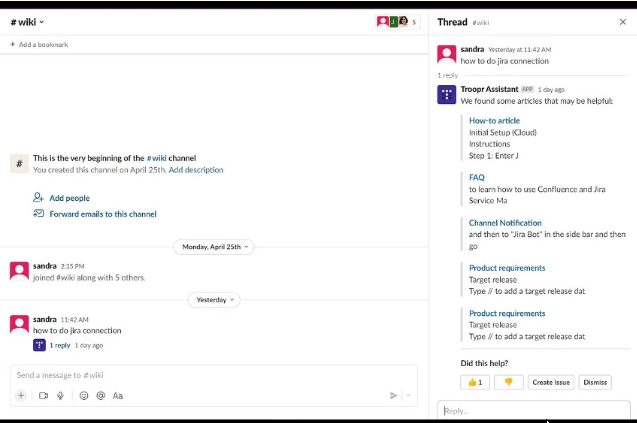
Task: Record an audio clip with microphone icon
Action: [x=61, y=395]
